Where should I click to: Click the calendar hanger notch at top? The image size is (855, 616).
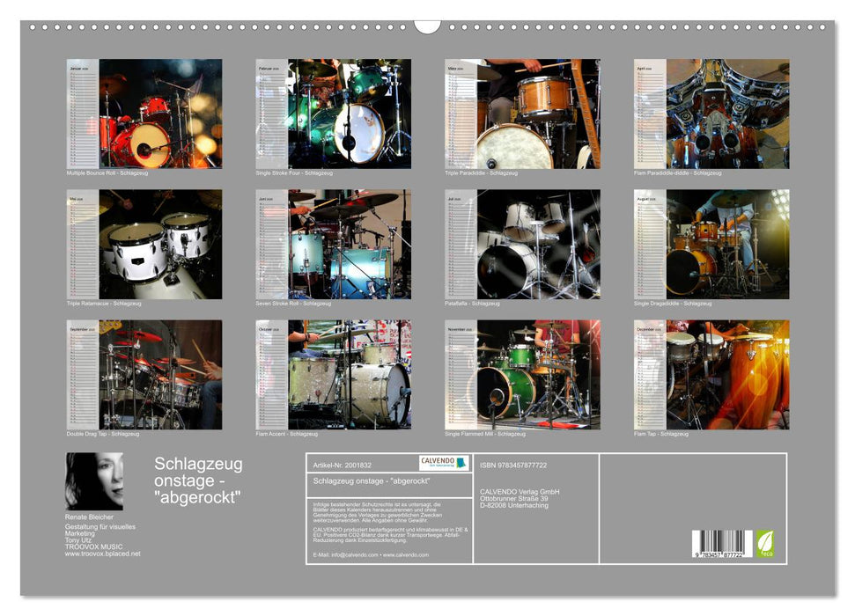pos(427,26)
